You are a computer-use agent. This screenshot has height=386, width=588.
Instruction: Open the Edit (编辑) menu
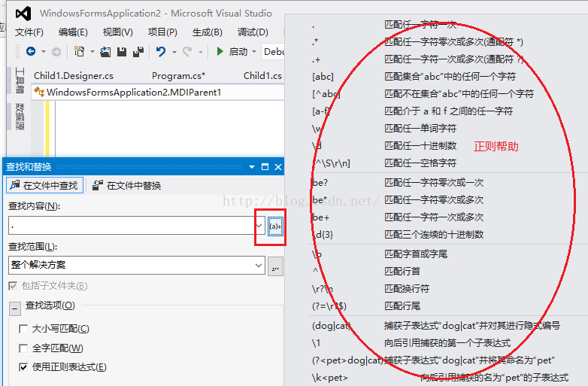coord(73,32)
